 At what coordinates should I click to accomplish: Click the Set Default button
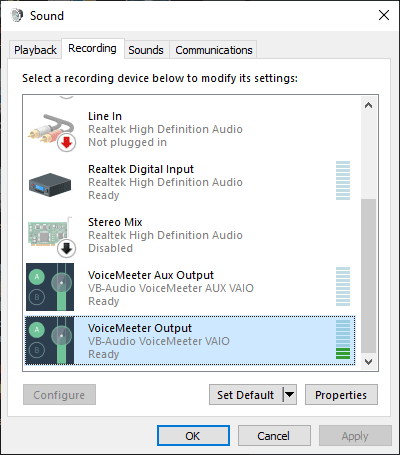(246, 395)
